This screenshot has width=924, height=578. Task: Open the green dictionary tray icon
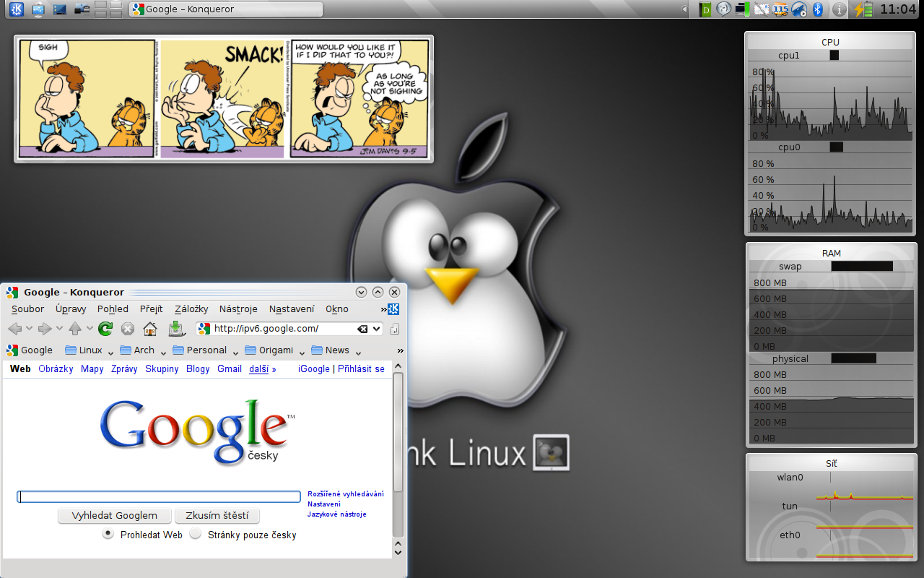pos(705,9)
